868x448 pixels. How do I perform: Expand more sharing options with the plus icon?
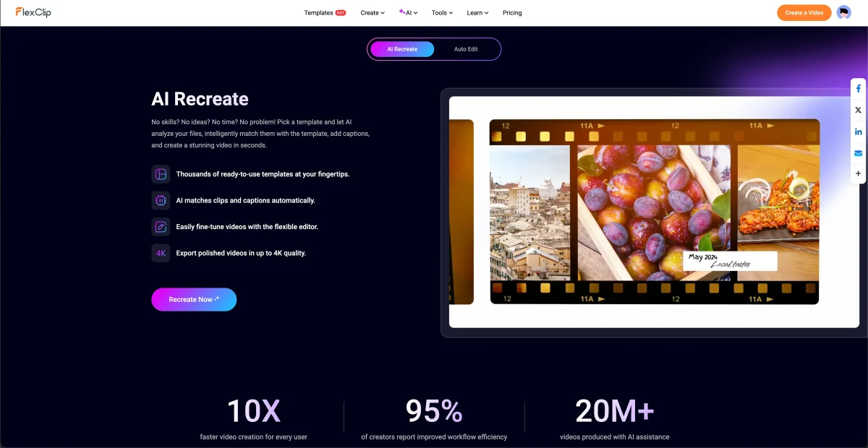[858, 173]
